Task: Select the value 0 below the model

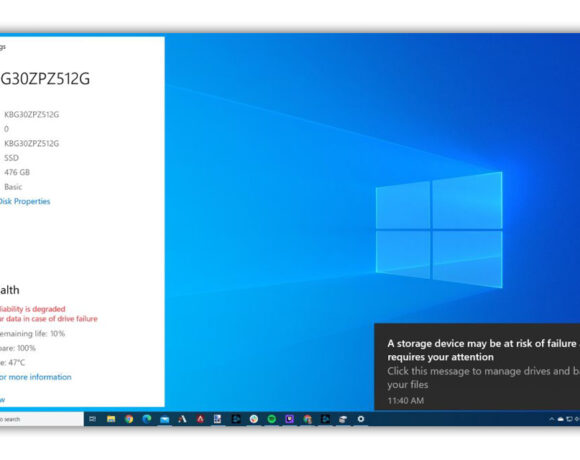Action: pyautogui.click(x=6, y=129)
